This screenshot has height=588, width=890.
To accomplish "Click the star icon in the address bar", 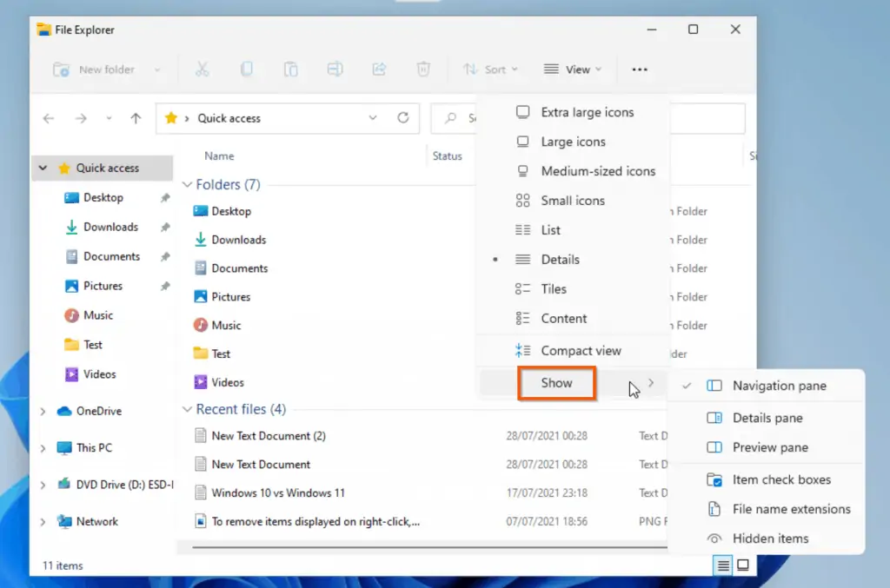I will (x=171, y=118).
